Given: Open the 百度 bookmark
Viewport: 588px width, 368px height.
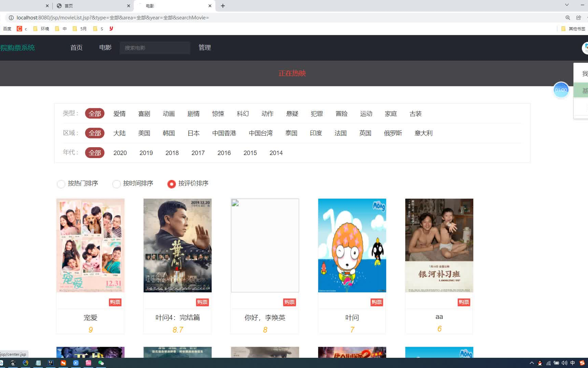Looking at the screenshot, I should (7, 29).
